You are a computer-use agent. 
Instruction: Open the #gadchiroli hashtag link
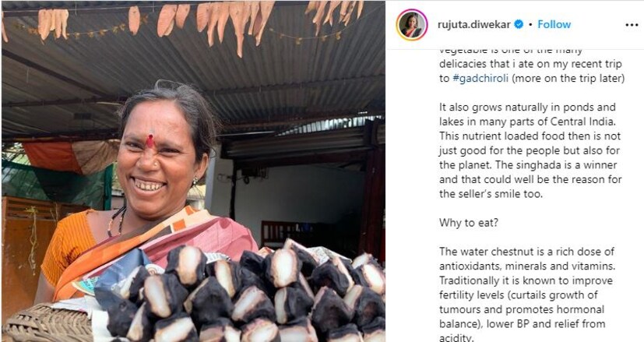pyautogui.click(x=480, y=78)
